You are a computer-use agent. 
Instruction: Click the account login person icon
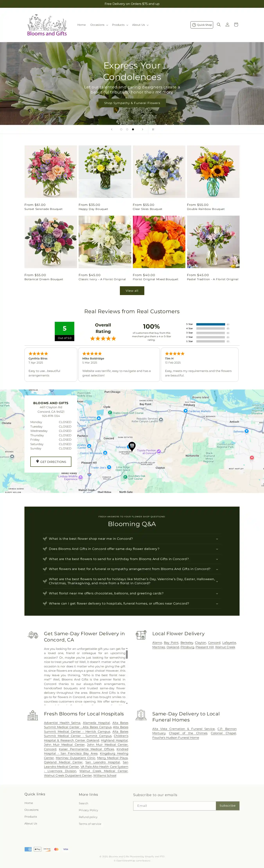[227, 25]
